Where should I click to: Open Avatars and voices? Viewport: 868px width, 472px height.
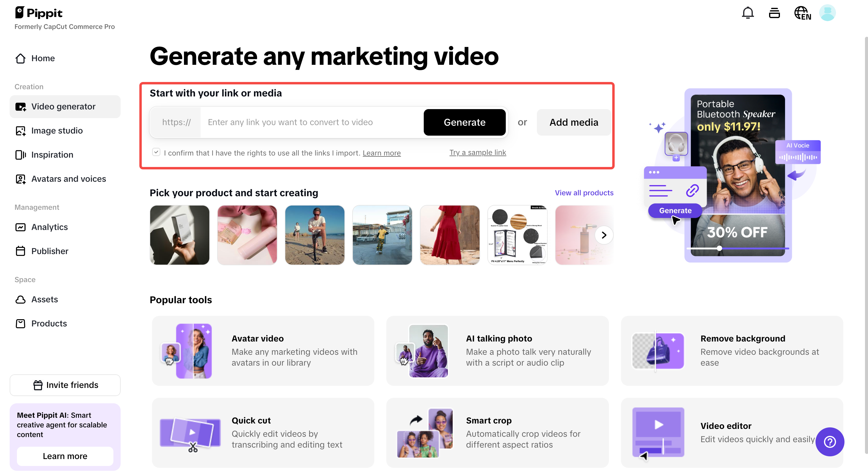coord(68,179)
